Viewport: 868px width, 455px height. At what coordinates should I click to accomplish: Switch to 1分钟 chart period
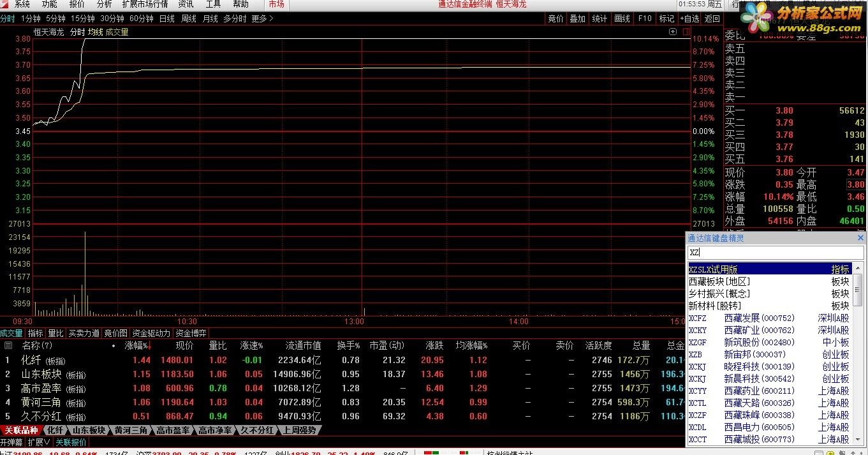31,19
